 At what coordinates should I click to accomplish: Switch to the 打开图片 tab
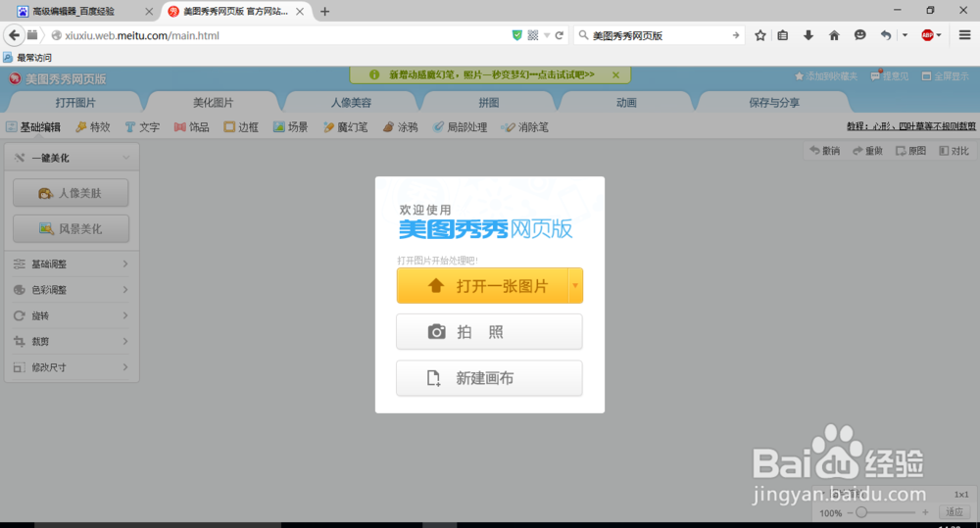[75, 102]
